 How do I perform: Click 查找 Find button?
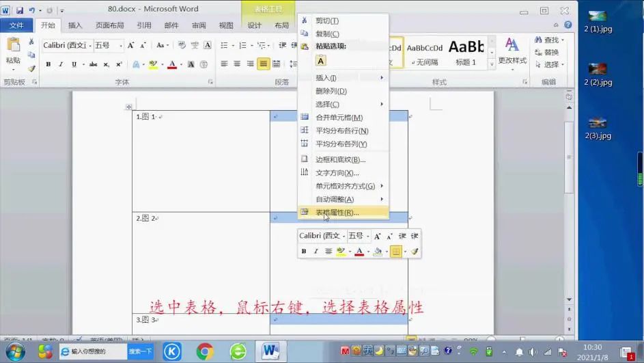point(549,40)
